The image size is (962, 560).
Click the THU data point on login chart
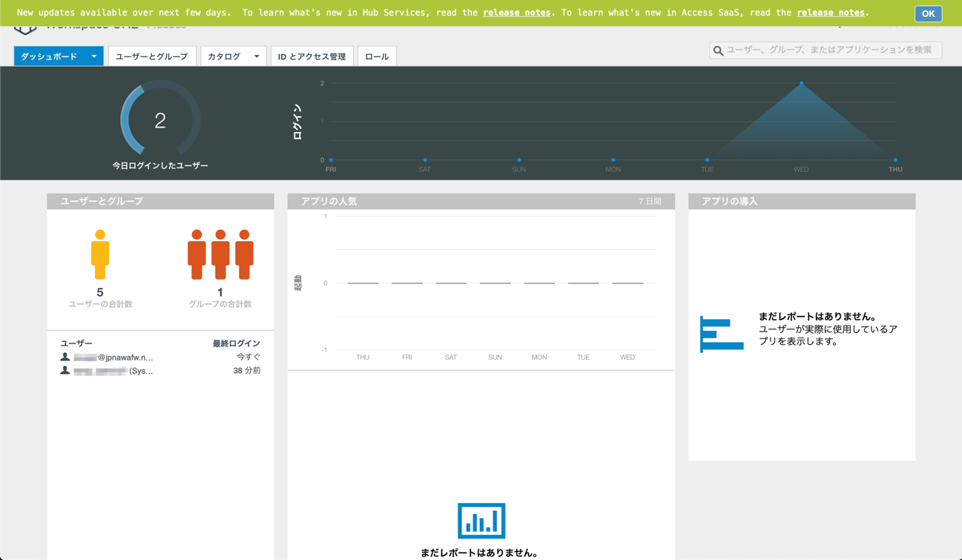point(895,160)
